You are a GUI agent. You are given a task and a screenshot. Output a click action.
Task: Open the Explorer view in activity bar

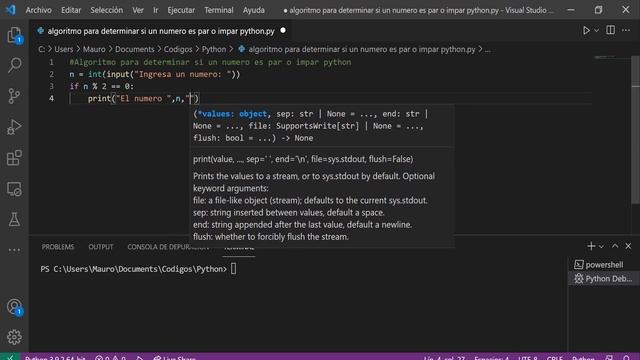[14, 35]
